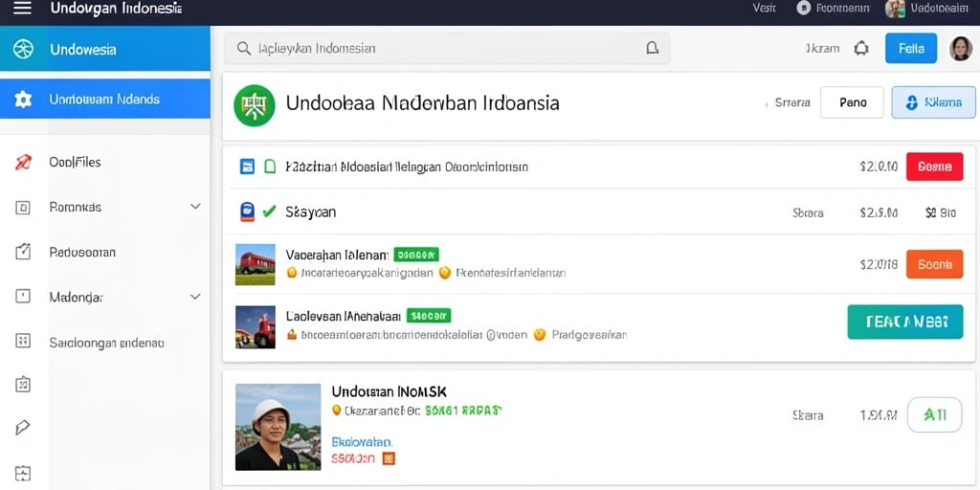The image size is (980, 490).
Task: Click the clipboard icon below Saidoongan endenao
Action: 23,384
